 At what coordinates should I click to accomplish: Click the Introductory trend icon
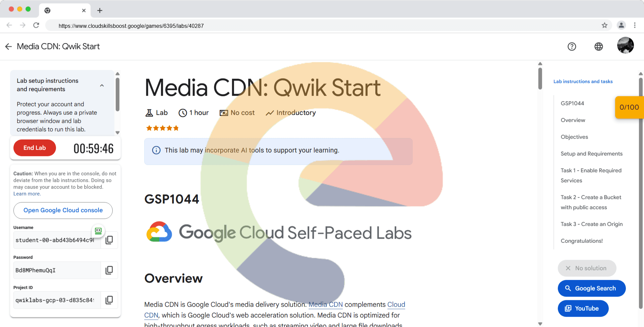[x=270, y=113]
